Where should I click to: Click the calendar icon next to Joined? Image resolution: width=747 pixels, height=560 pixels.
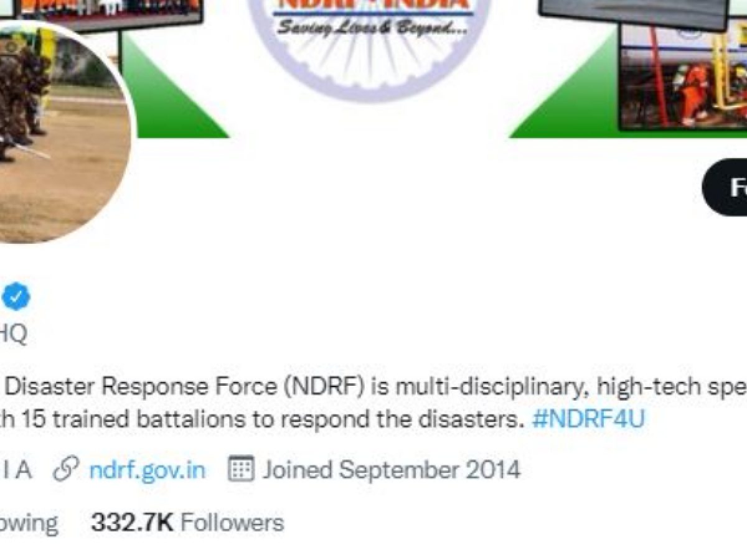click(240, 469)
